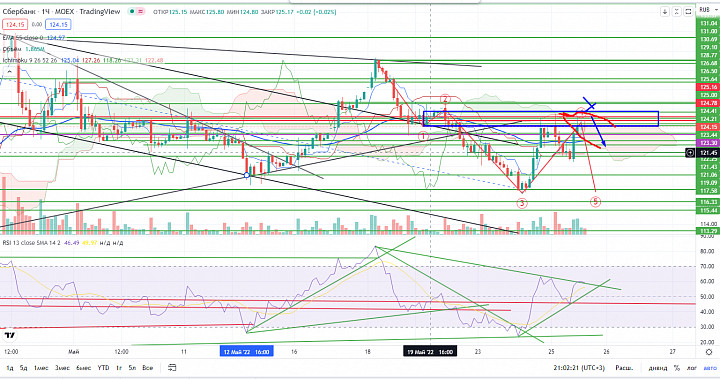Toggle the авто auto scale

[710, 368]
